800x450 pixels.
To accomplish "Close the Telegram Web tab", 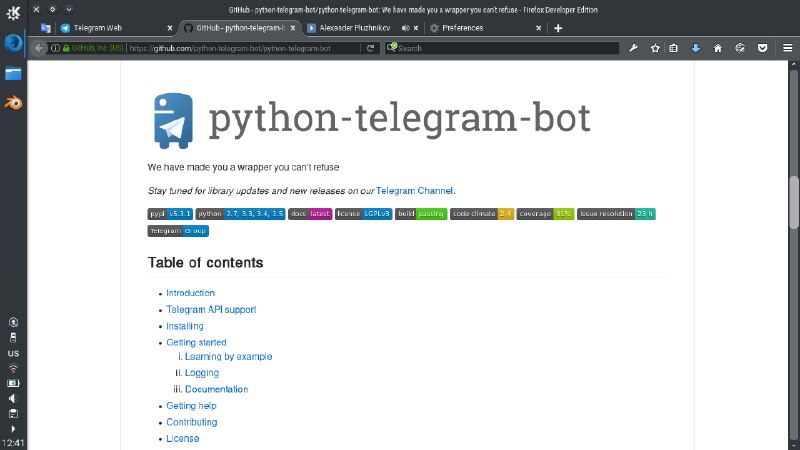I will pyautogui.click(x=170, y=28).
